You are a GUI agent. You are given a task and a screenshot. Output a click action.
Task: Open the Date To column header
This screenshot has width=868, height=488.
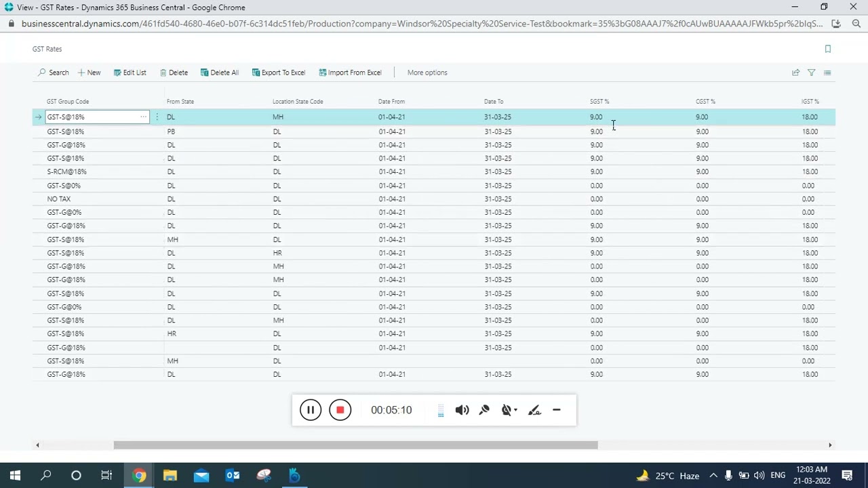(x=494, y=102)
